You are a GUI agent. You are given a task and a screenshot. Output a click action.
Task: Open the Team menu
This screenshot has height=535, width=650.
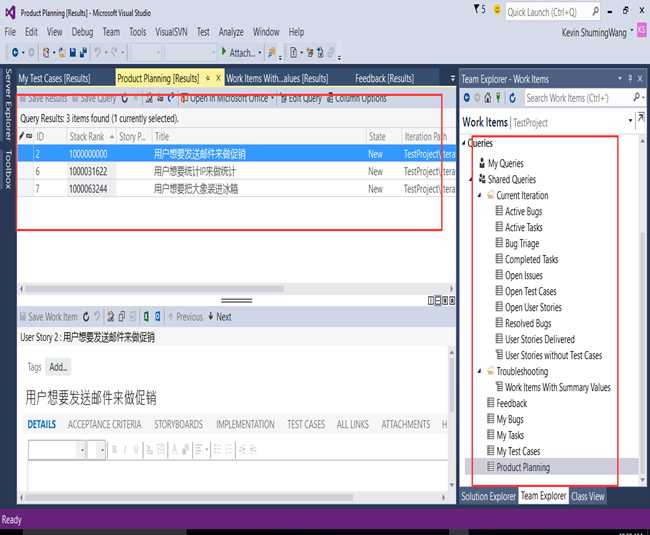click(x=111, y=32)
